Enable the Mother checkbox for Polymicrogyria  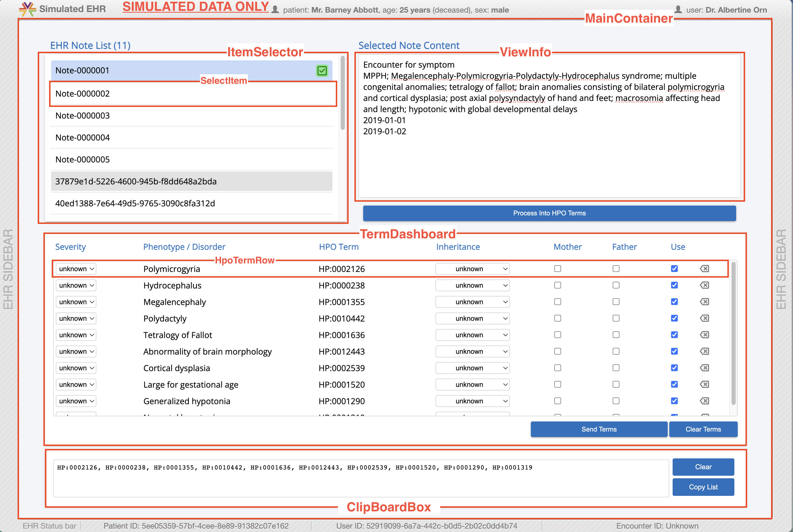(557, 268)
